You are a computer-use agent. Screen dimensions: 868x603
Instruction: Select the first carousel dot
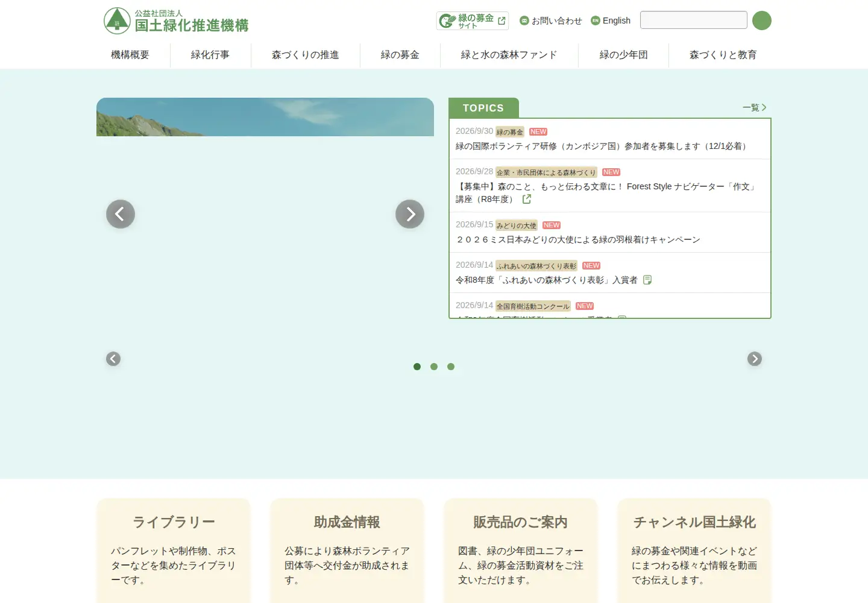417,367
